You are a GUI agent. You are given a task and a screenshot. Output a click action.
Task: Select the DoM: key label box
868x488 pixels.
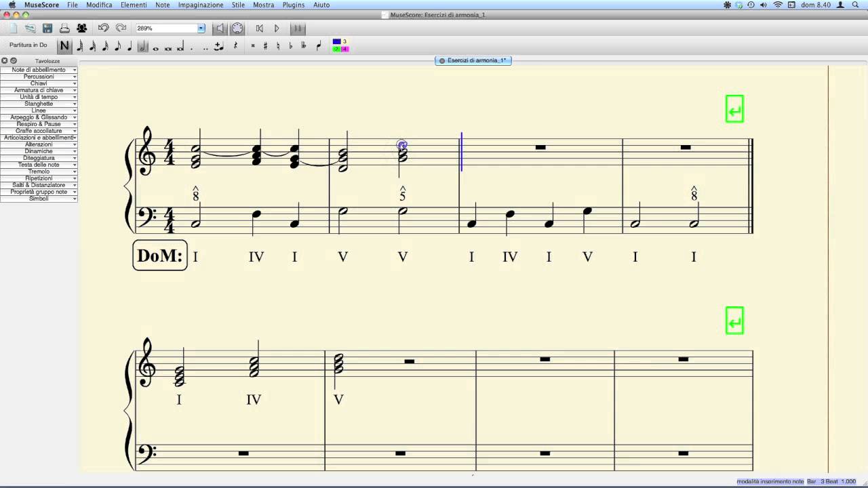point(160,256)
